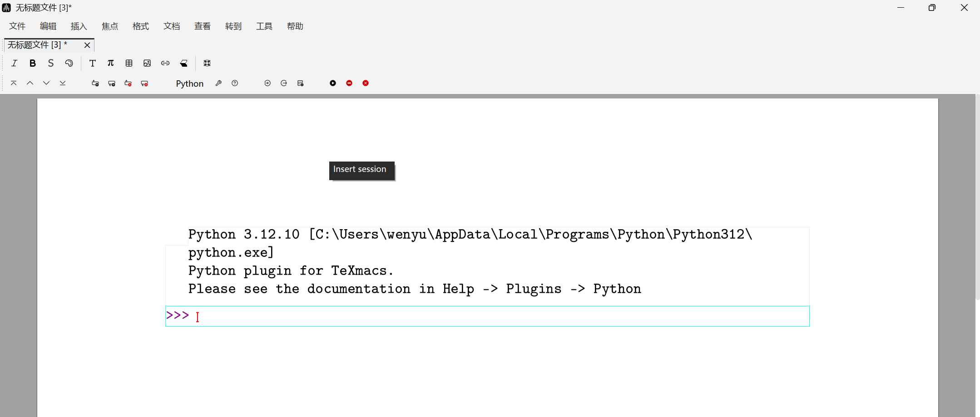
Task: Toggle strong/sans-serif S text style
Action: [x=51, y=63]
